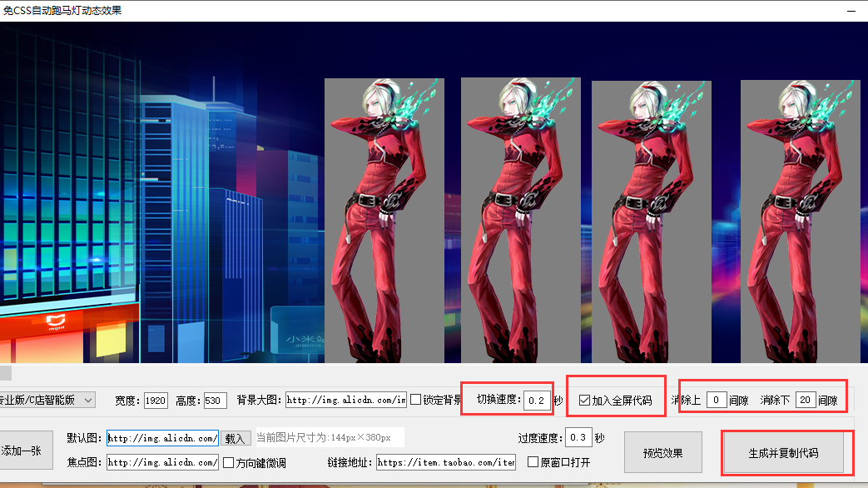
Task: Click the 添加一张 button
Action: pos(26,451)
